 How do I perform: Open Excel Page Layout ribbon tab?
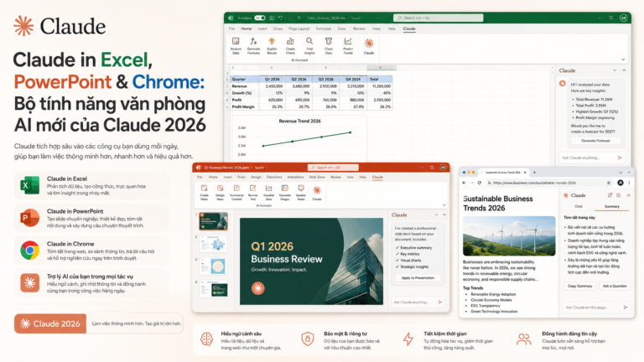point(299,28)
